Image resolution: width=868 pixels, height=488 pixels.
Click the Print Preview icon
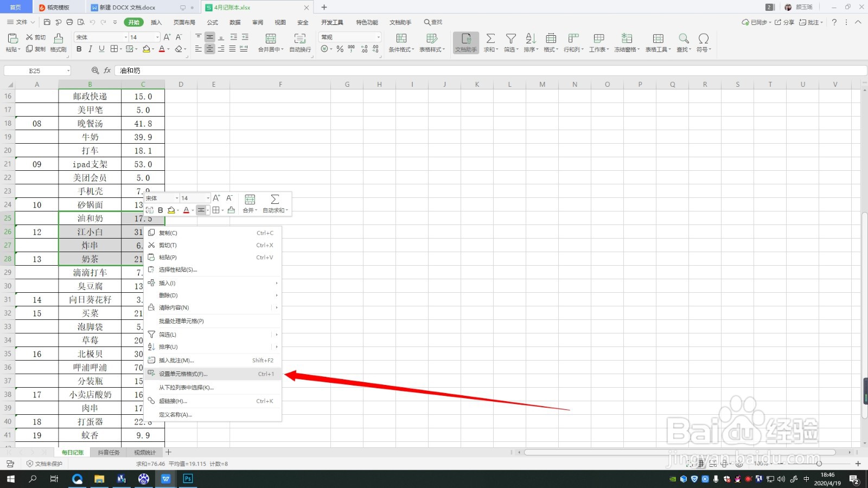pos(81,22)
